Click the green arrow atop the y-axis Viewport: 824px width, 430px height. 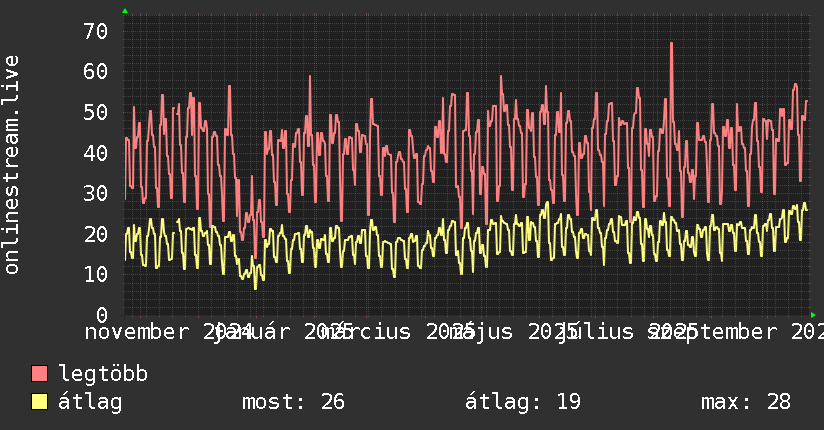pos(125,11)
